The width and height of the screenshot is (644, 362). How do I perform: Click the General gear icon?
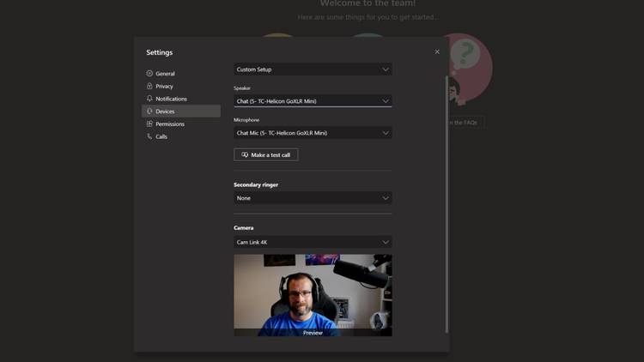[x=149, y=74]
